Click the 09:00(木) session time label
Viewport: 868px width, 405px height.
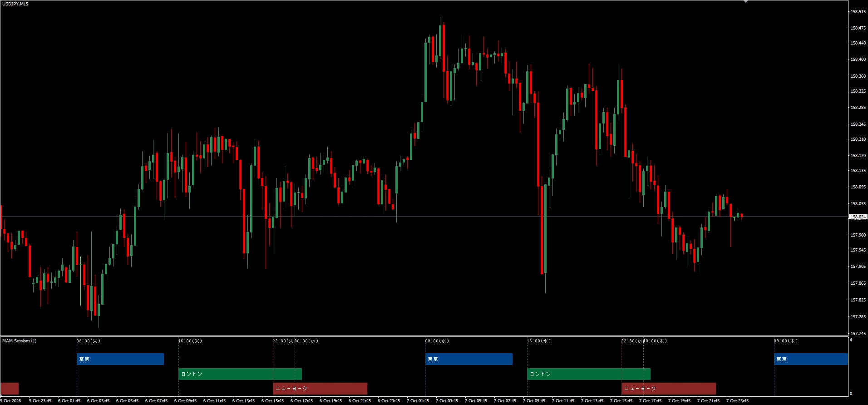[x=786, y=341]
